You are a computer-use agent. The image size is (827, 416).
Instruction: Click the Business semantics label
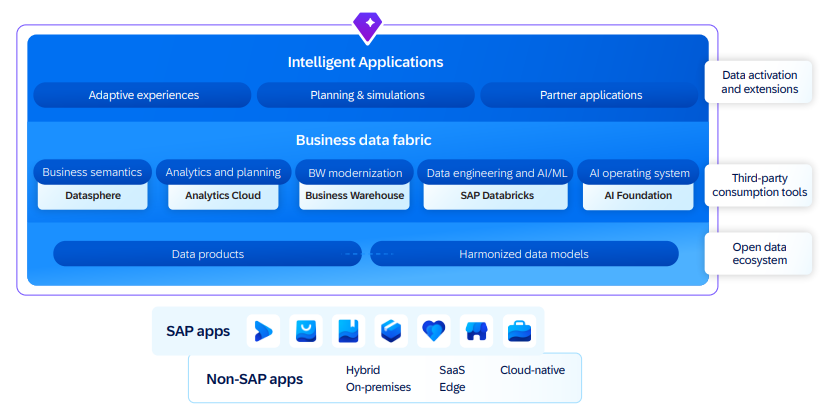click(92, 172)
